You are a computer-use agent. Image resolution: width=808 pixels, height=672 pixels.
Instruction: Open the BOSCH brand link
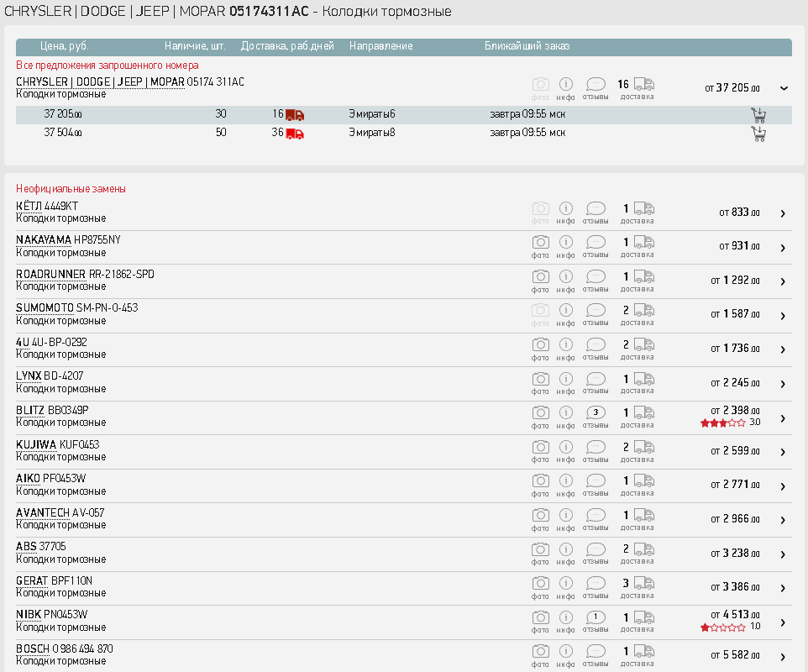(x=33, y=648)
